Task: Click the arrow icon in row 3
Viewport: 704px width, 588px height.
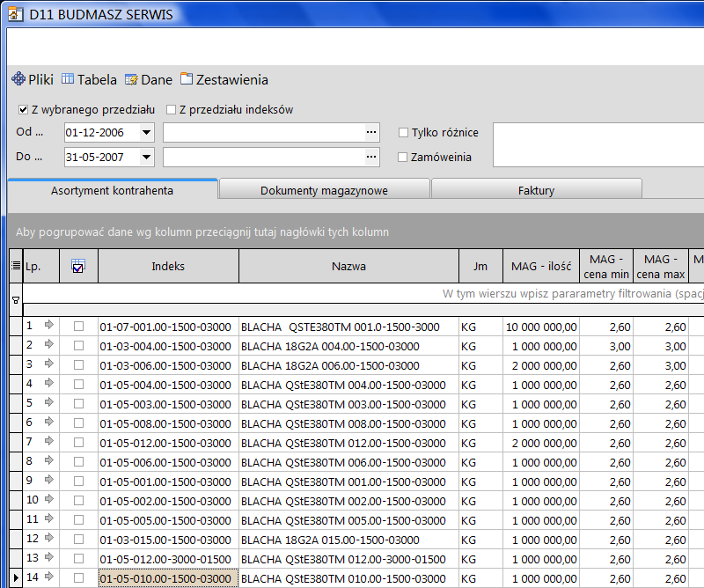Action: click(49, 363)
